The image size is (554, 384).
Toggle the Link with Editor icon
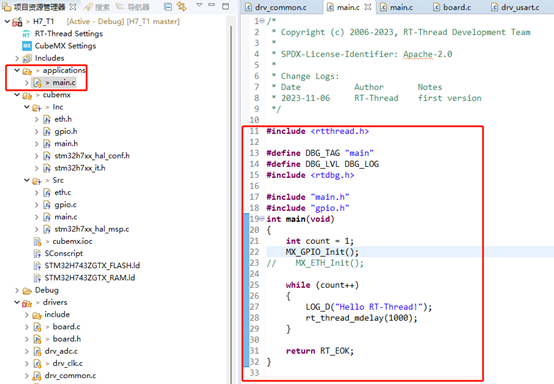182,7
